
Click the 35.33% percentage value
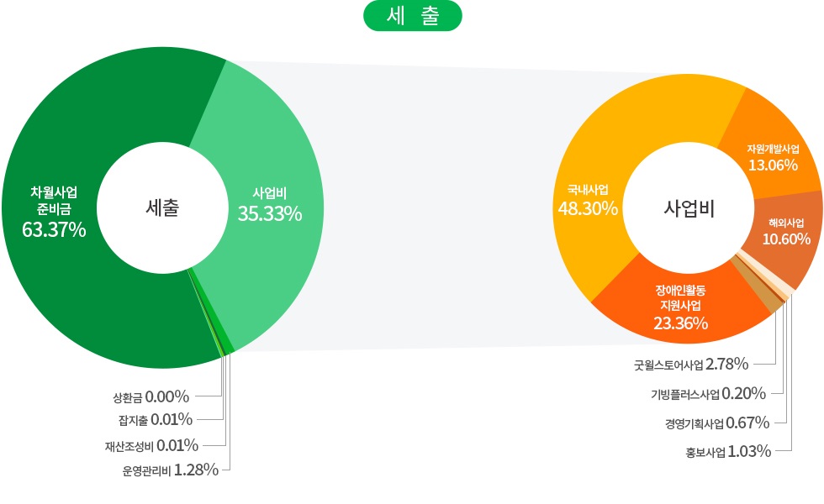click(270, 213)
